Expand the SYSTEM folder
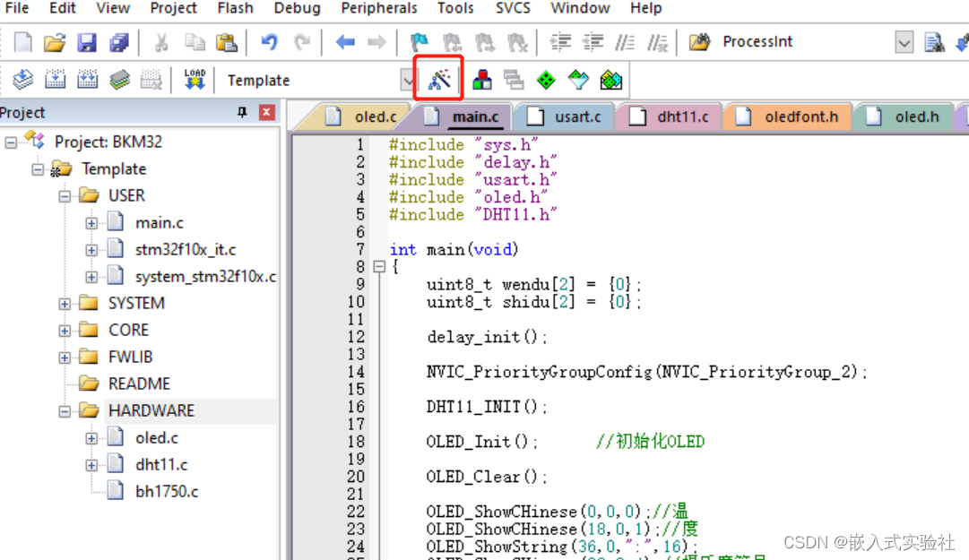The image size is (969, 560). pyautogui.click(x=65, y=304)
